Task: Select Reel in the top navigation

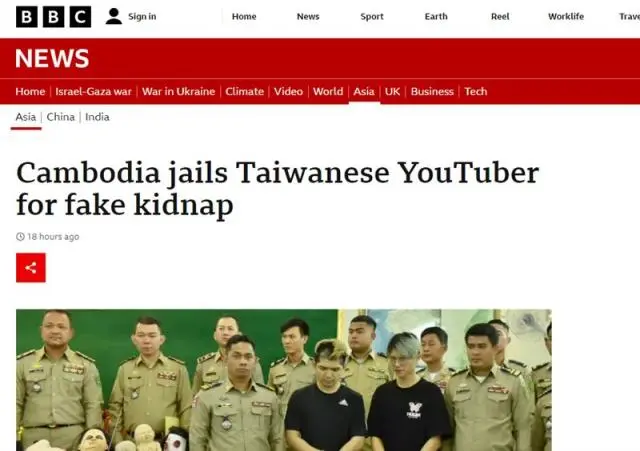Action: click(500, 17)
